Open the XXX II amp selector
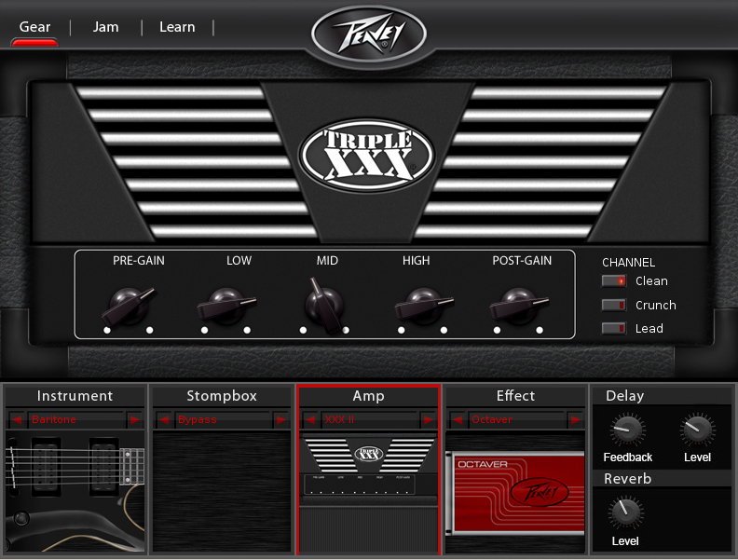This screenshot has width=738, height=560. tap(369, 419)
